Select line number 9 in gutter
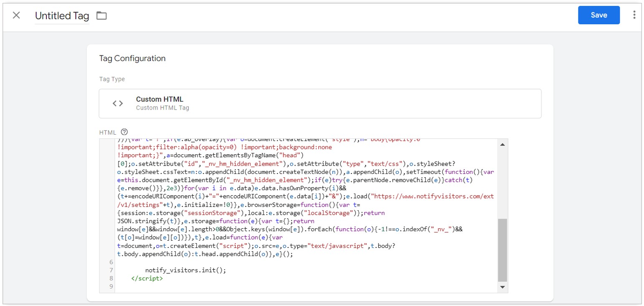644x306 pixels. click(x=111, y=286)
